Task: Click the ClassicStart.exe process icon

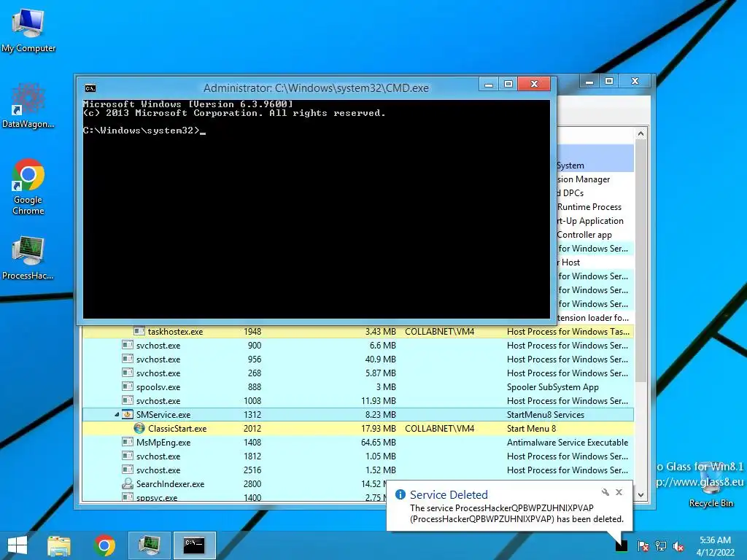Action: [139, 428]
